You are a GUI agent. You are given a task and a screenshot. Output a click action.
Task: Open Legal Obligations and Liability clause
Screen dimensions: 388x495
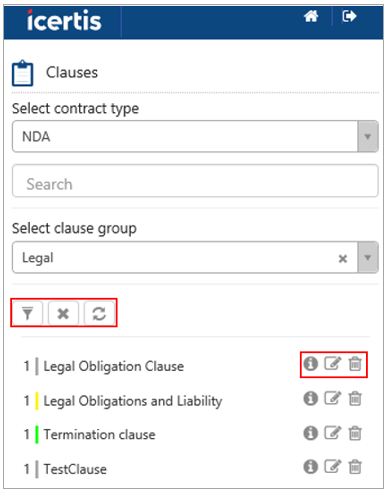[x=133, y=401]
